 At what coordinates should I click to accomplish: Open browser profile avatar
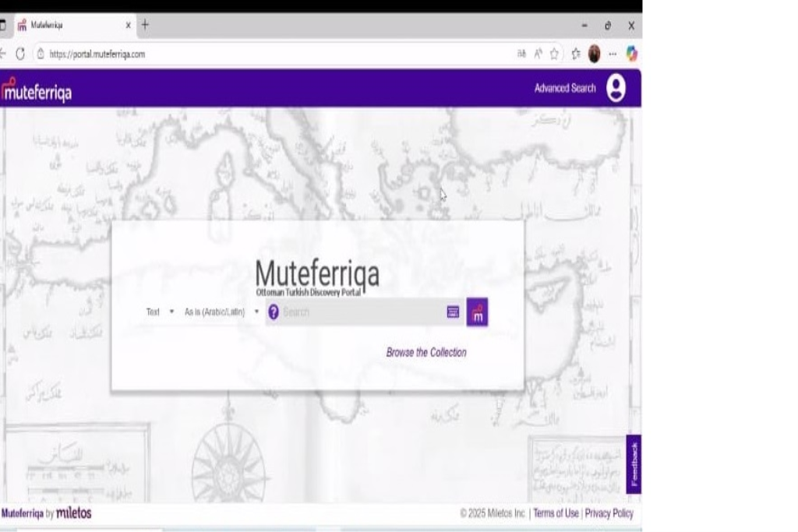594,54
